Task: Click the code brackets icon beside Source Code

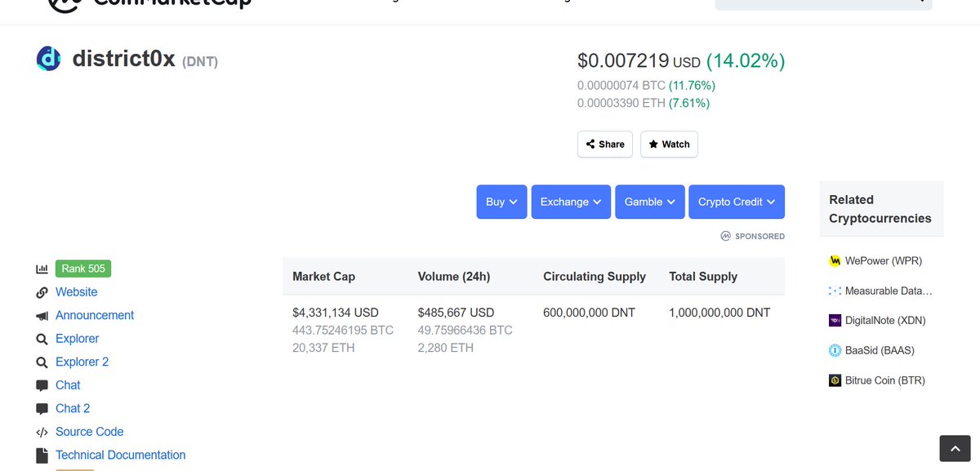Action: [x=42, y=432]
